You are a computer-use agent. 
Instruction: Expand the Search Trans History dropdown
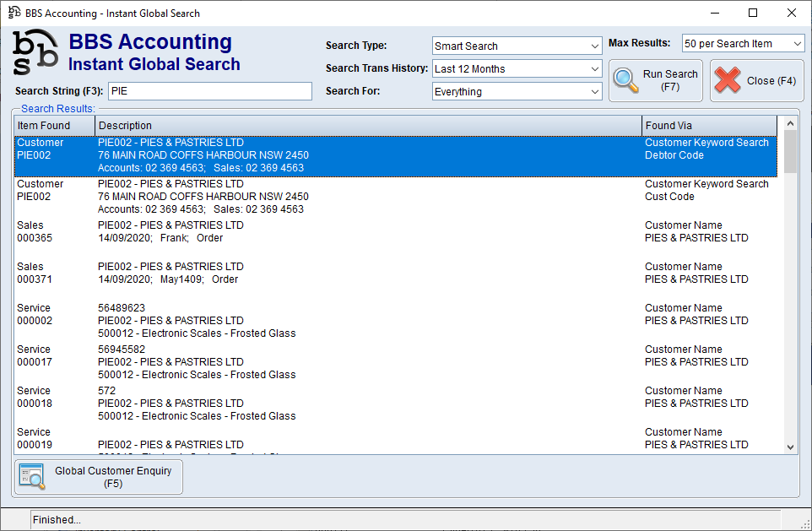tap(517, 68)
